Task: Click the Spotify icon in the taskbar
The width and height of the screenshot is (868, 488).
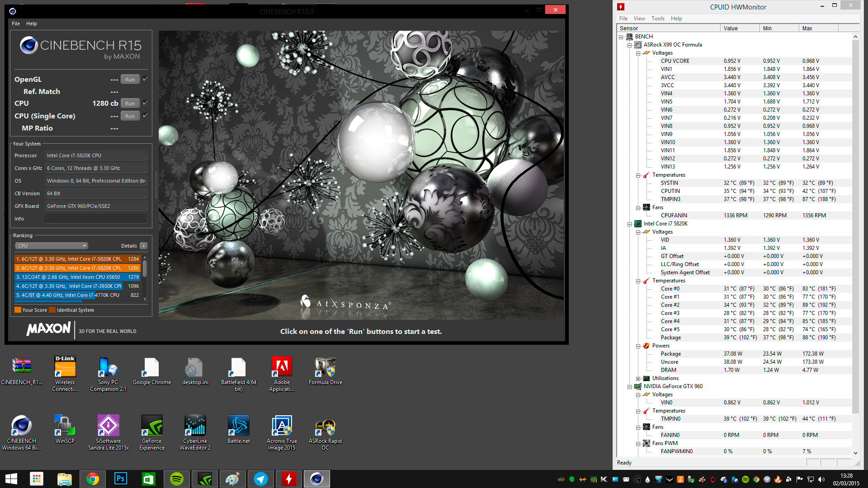Action: [177, 479]
